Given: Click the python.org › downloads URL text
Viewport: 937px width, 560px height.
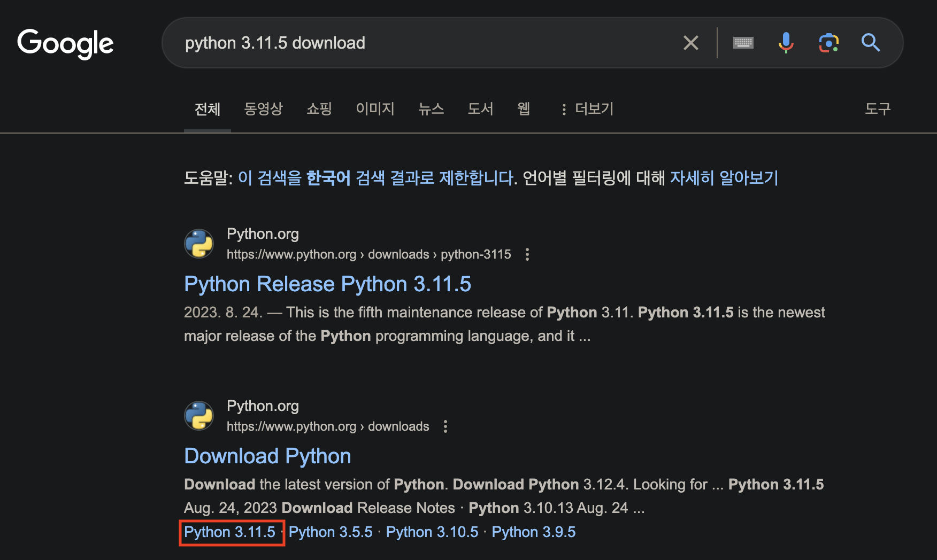Looking at the screenshot, I should pyautogui.click(x=328, y=426).
